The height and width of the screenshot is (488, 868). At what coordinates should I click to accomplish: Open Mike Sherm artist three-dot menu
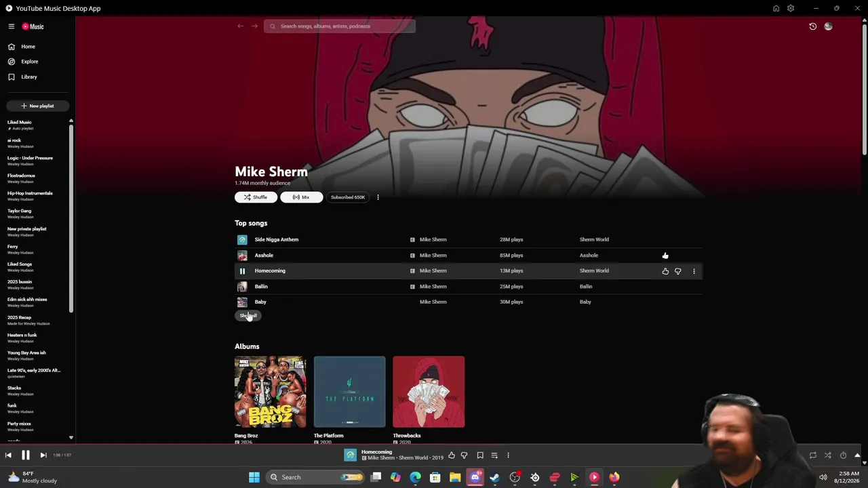(378, 197)
